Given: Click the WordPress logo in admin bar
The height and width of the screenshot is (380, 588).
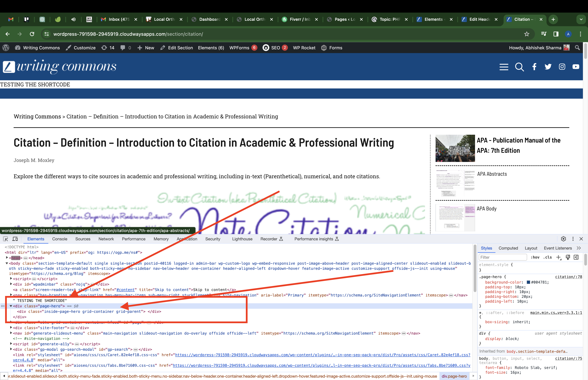Looking at the screenshot, I should [6, 48].
